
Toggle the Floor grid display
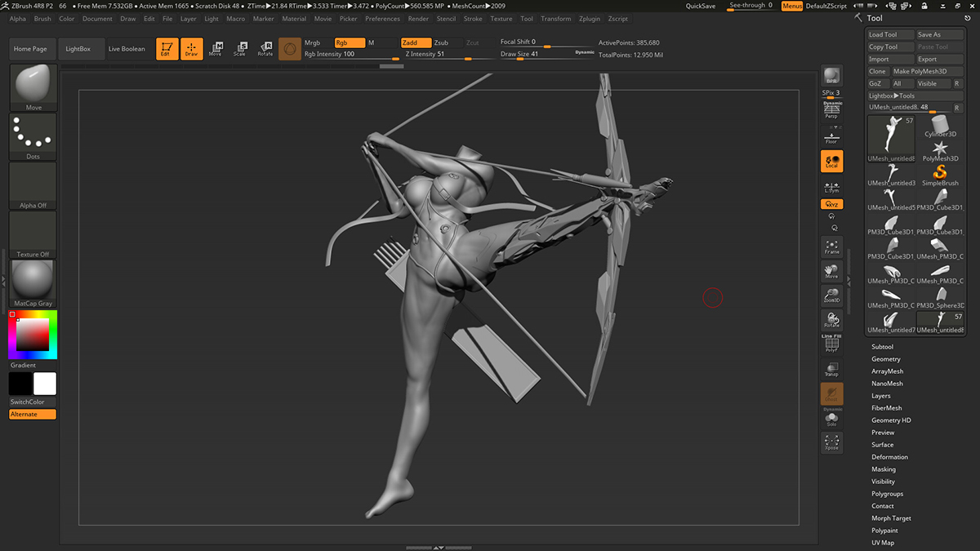pyautogui.click(x=831, y=137)
